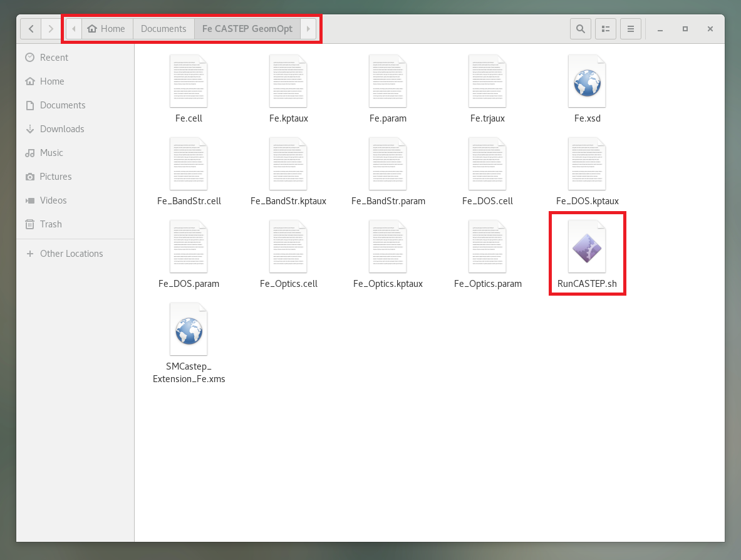
Task: Open the hamburger menu
Action: (631, 29)
